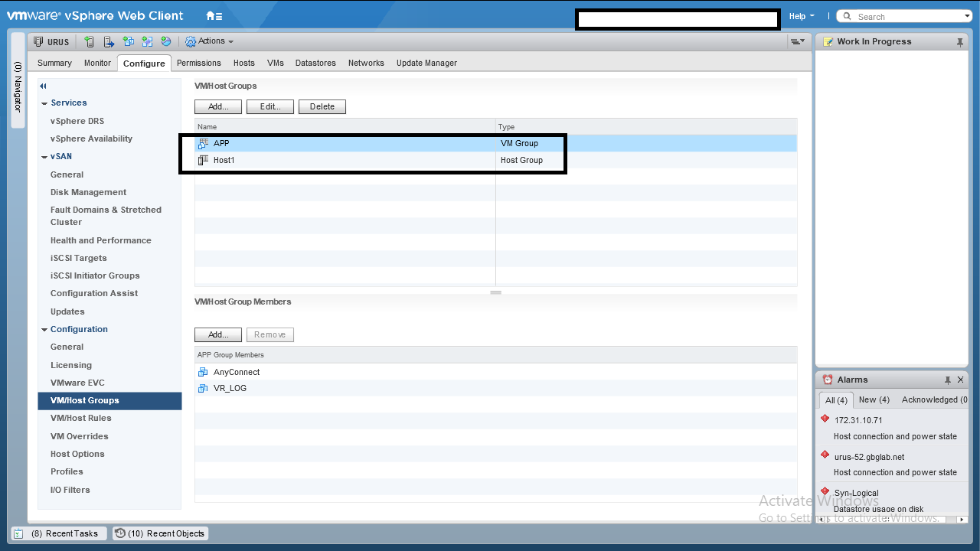Open the vSphere home menu icon

point(214,16)
